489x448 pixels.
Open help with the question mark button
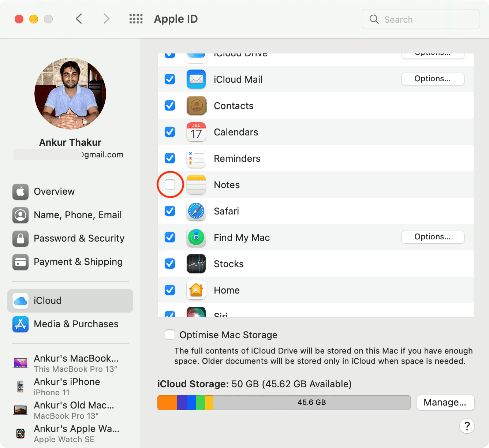tap(467, 426)
